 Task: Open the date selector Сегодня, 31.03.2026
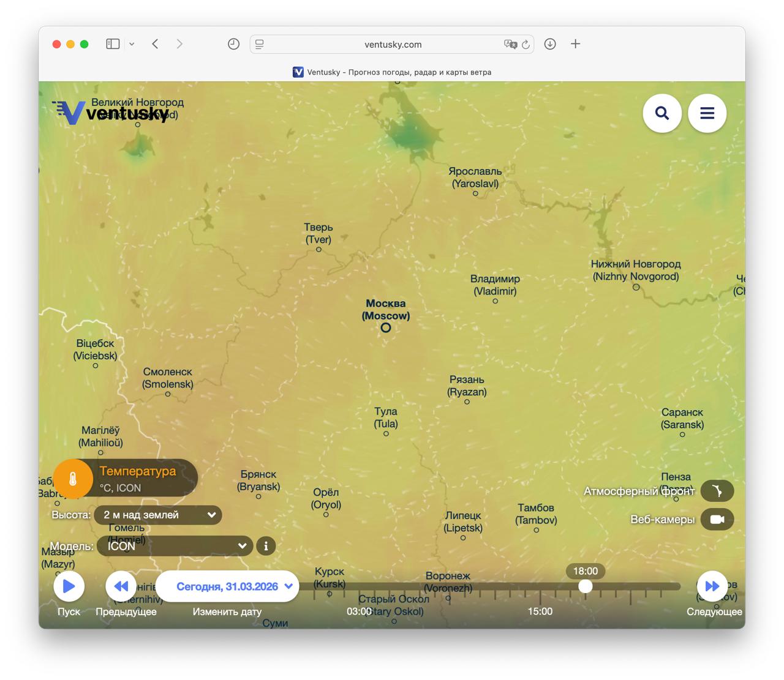pos(227,586)
